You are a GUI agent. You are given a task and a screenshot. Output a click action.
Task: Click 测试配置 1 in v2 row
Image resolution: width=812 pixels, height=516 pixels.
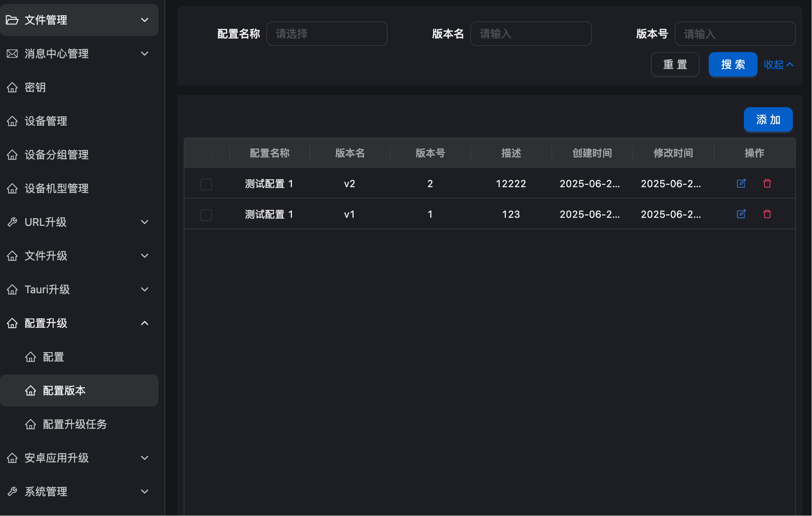(269, 184)
